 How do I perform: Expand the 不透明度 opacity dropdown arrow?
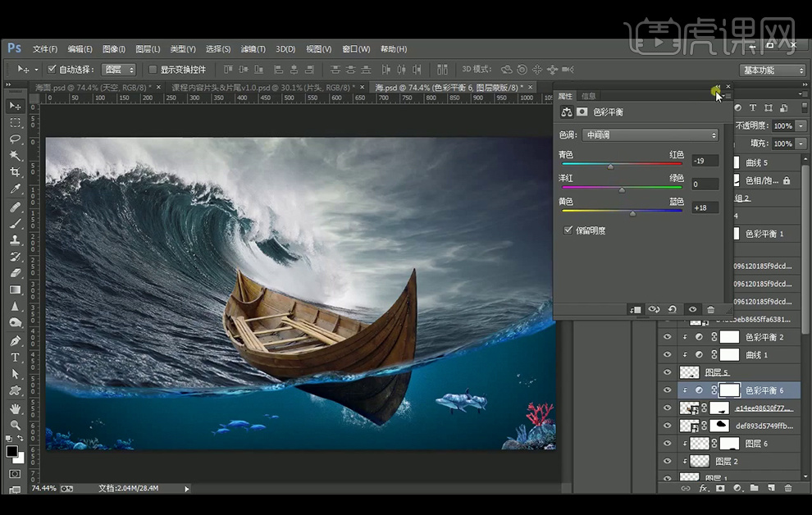click(801, 126)
